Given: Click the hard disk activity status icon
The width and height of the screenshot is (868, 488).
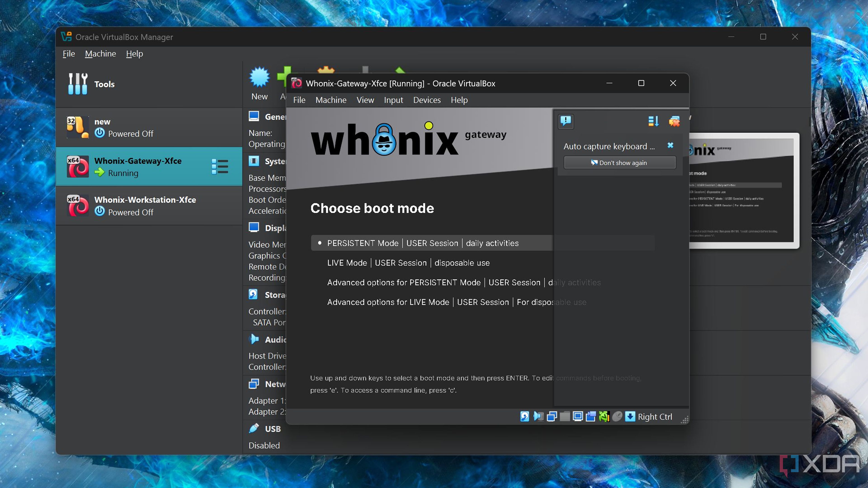Looking at the screenshot, I should [525, 417].
